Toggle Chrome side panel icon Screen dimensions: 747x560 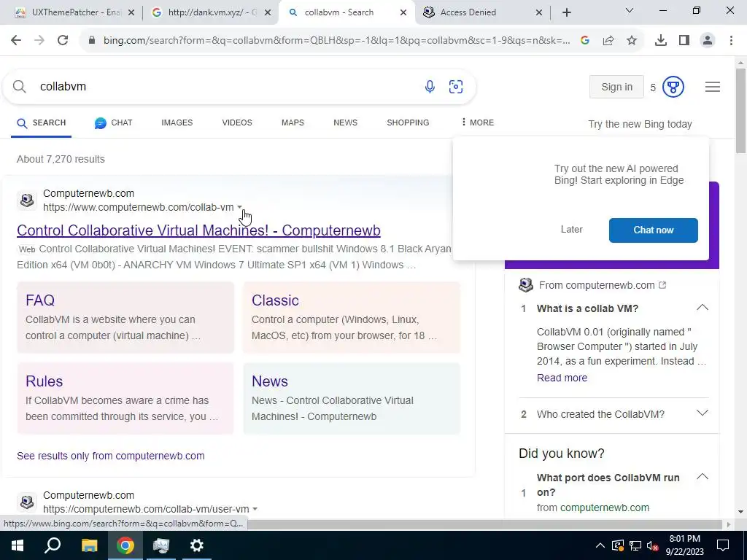point(684,41)
